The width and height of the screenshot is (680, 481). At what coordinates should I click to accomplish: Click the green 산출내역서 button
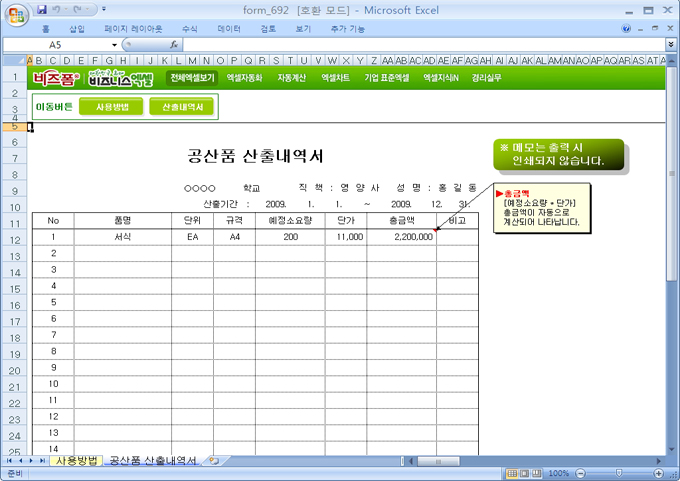coord(181,106)
